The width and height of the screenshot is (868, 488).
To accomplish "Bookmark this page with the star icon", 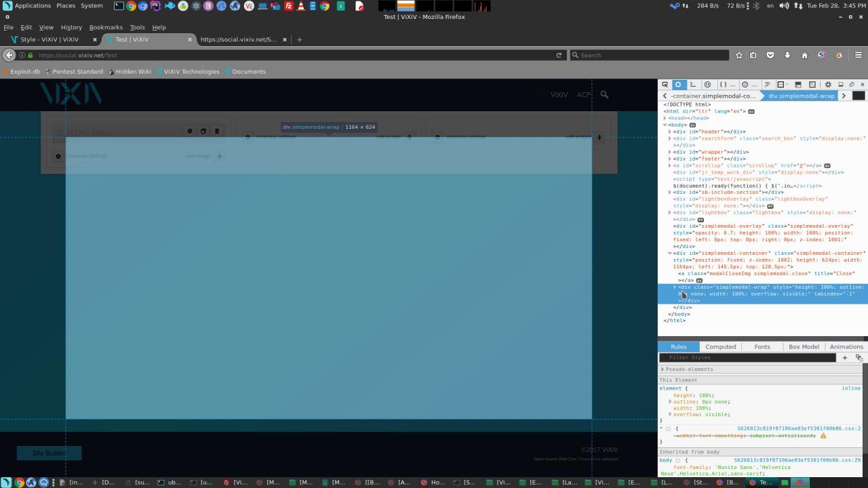I will click(x=739, y=56).
